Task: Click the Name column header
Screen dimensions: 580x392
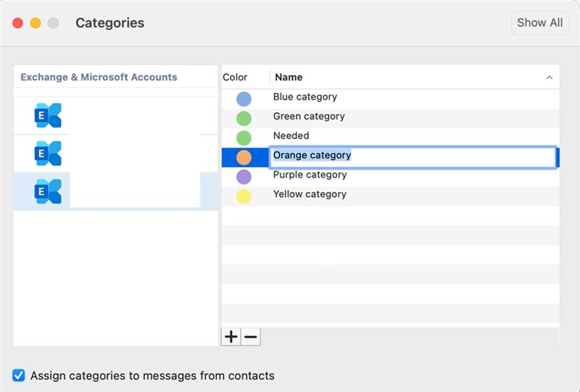Action: (x=289, y=78)
